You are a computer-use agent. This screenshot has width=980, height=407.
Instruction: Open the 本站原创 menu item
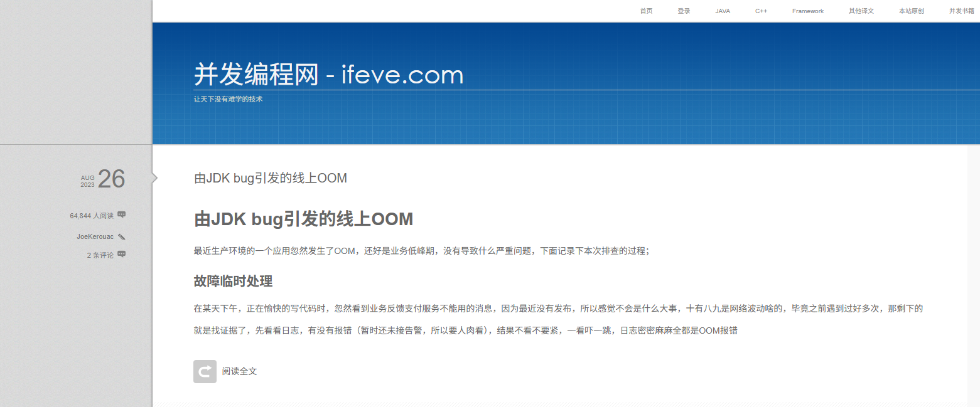[x=912, y=11]
